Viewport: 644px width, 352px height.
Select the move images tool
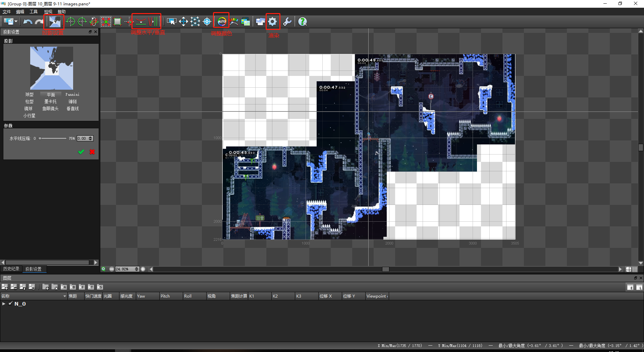click(183, 22)
